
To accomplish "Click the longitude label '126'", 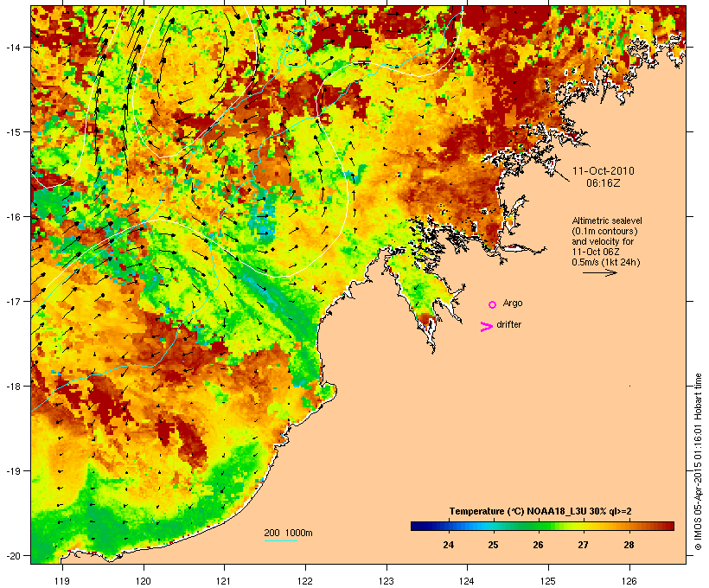I will [629, 581].
